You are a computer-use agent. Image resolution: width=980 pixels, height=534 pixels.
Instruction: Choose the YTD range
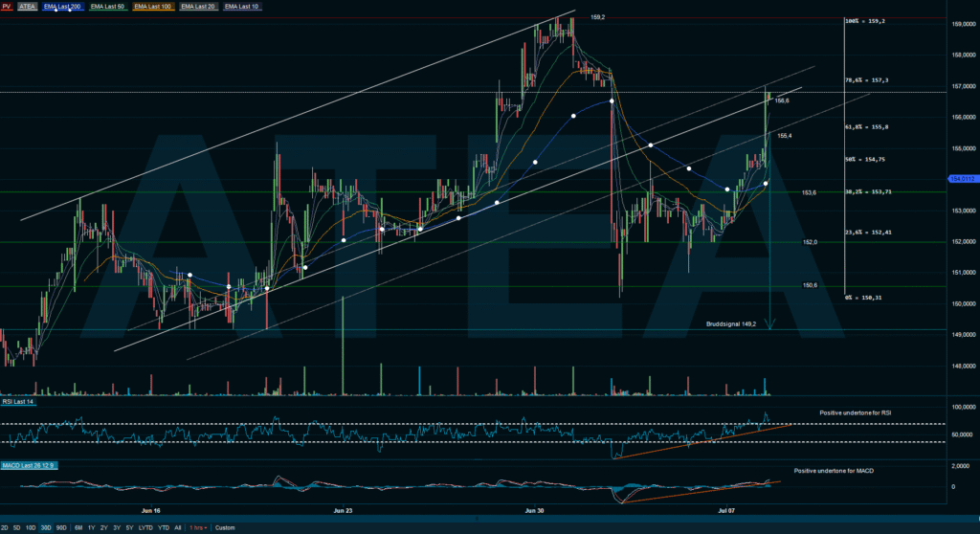[164, 527]
